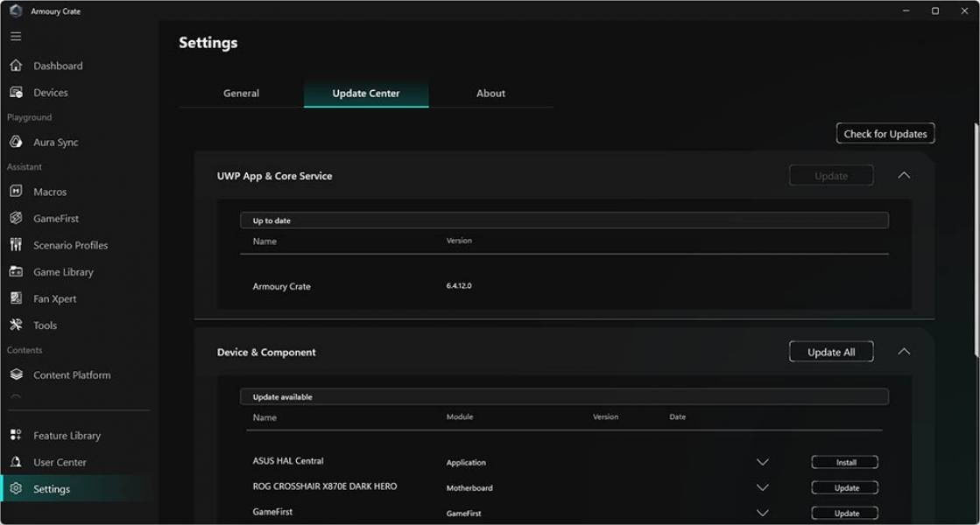This screenshot has height=525, width=980.
Task: Click the Scenario Profiles sliders icon
Action: tap(17, 245)
